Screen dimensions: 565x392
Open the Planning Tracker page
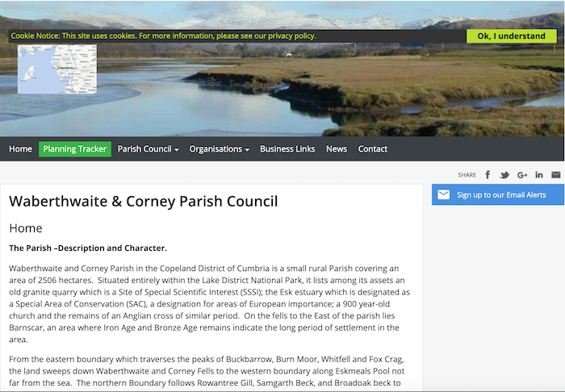tap(75, 149)
